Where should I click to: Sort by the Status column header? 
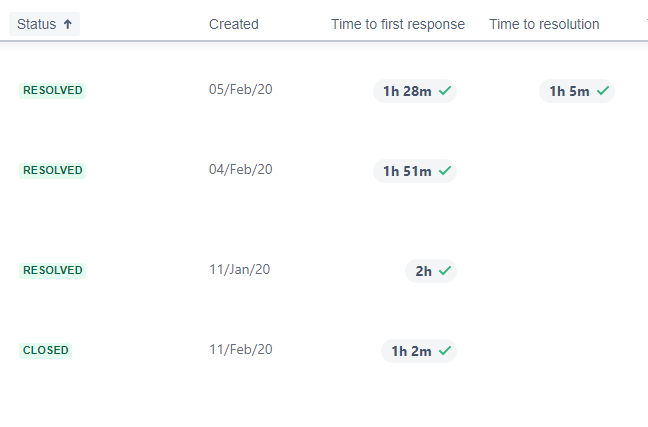tap(44, 24)
